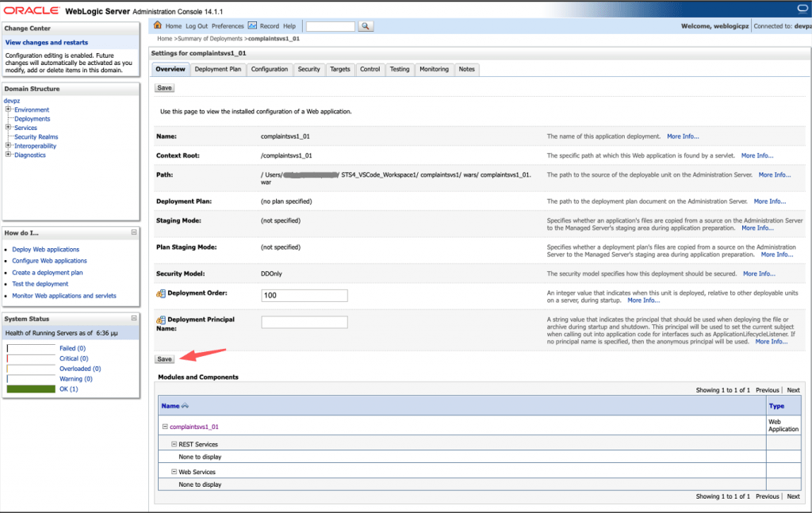The height and width of the screenshot is (513, 812).
Task: Click the toolbar search text field
Action: pos(331,26)
